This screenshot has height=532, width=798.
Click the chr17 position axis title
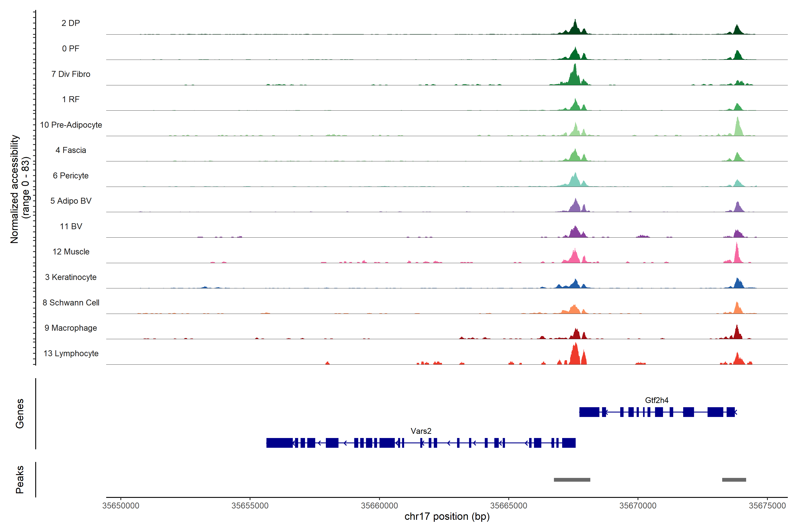[447, 516]
